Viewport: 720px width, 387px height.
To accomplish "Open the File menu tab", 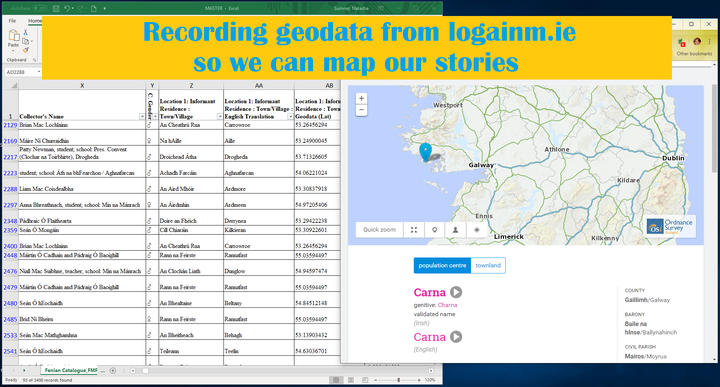I will click(12, 21).
